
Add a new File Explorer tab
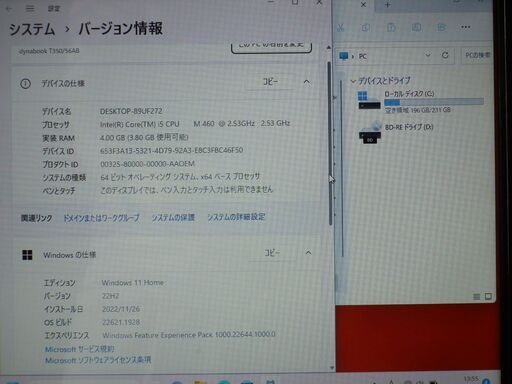[x=387, y=5]
